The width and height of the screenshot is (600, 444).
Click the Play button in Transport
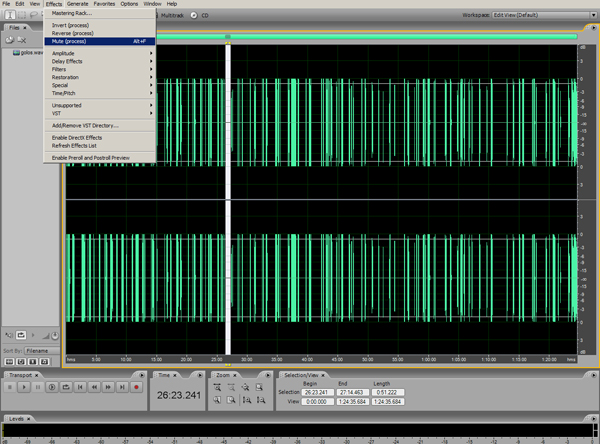pyautogui.click(x=25, y=386)
